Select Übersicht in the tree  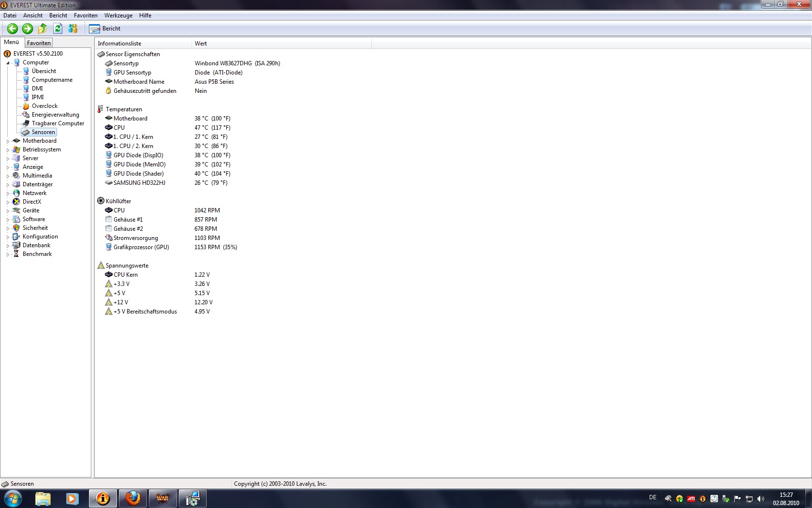pyautogui.click(x=44, y=71)
